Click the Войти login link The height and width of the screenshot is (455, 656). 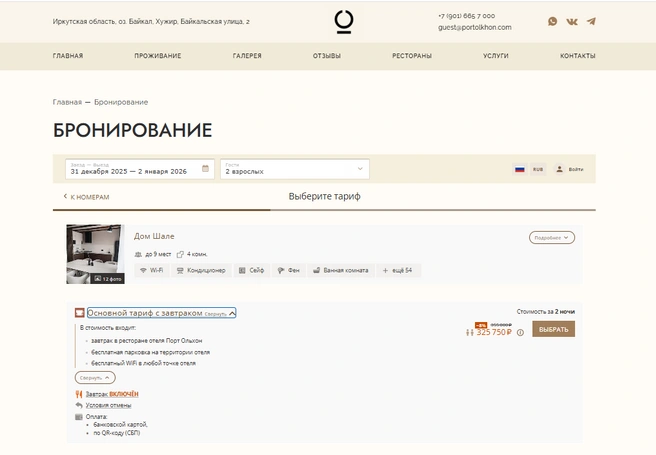[x=576, y=169]
